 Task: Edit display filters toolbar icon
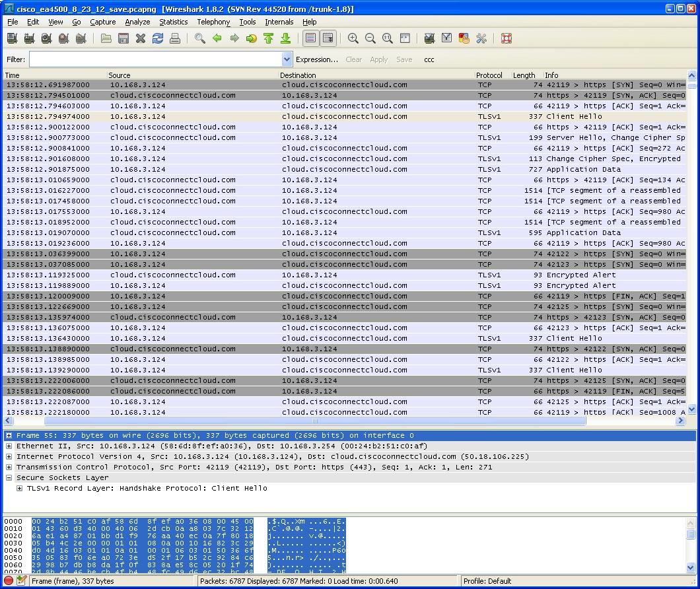tap(446, 38)
